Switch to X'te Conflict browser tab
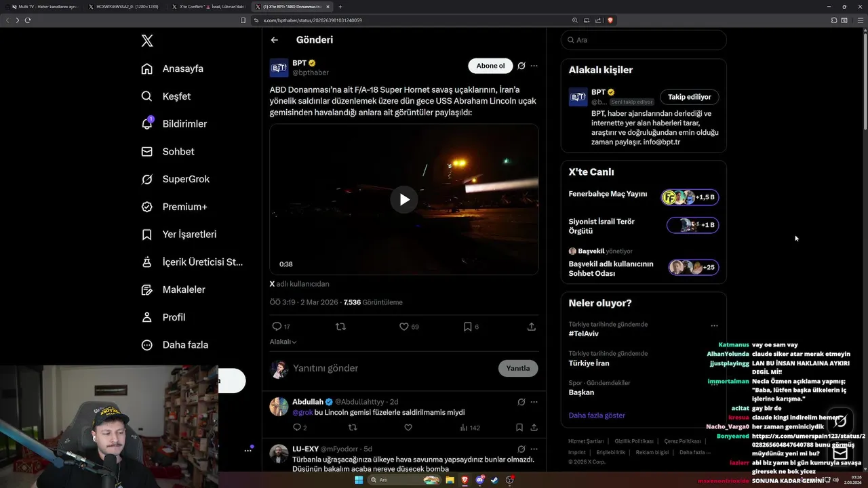Viewport: 868px width, 488px height. pos(209,6)
